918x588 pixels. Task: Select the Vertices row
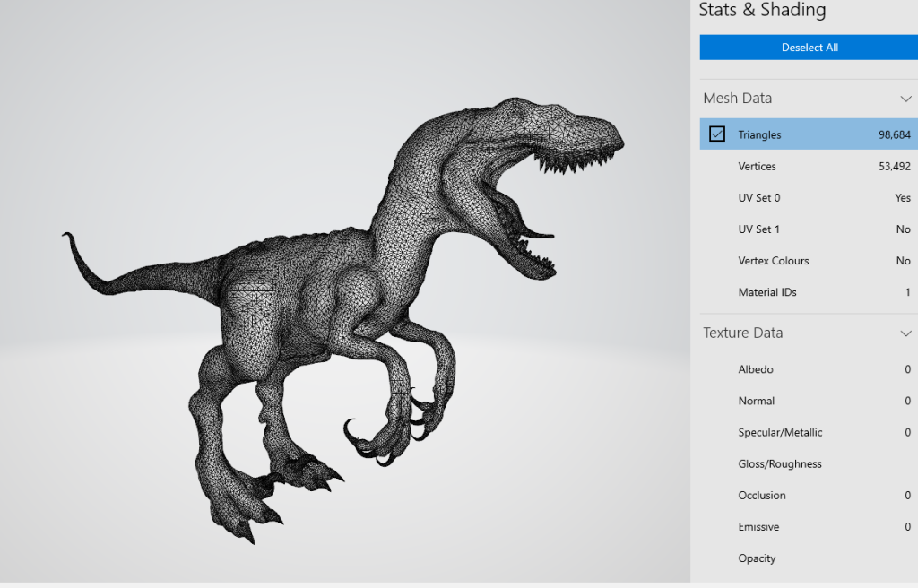coord(810,167)
